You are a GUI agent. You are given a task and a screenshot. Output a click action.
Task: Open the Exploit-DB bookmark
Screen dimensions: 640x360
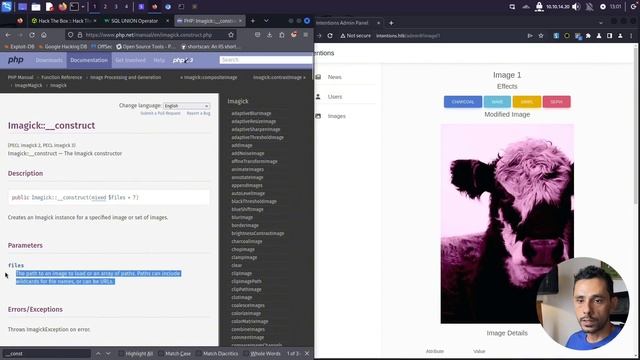coord(19,47)
